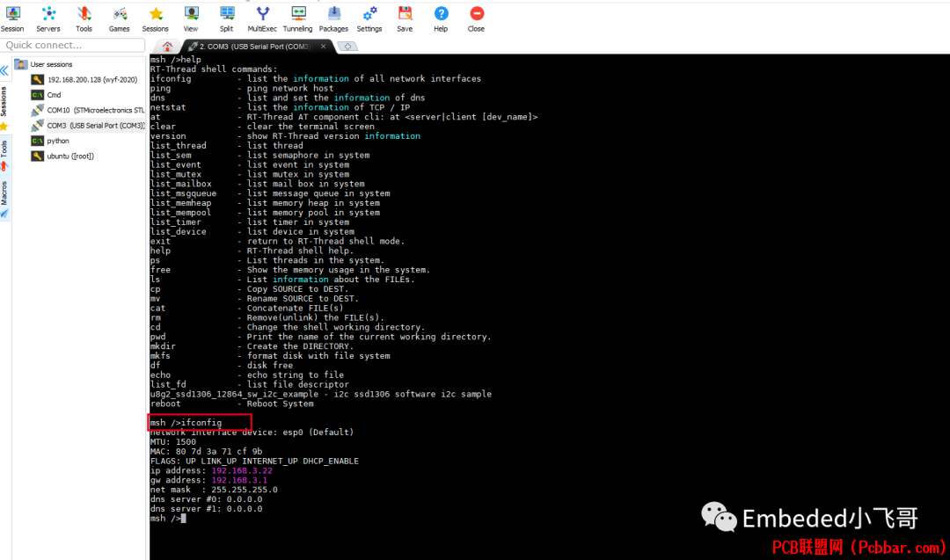Open the Session toolbar button

12,18
